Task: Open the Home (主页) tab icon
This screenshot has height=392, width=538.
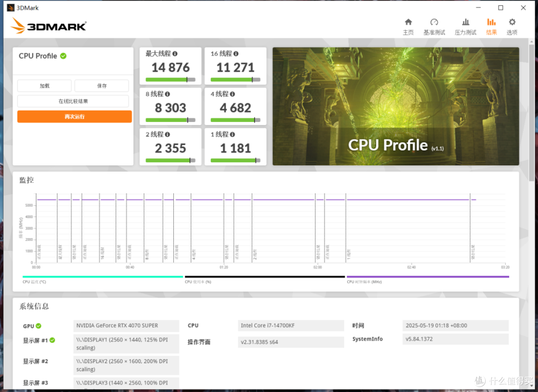Action: (x=408, y=22)
